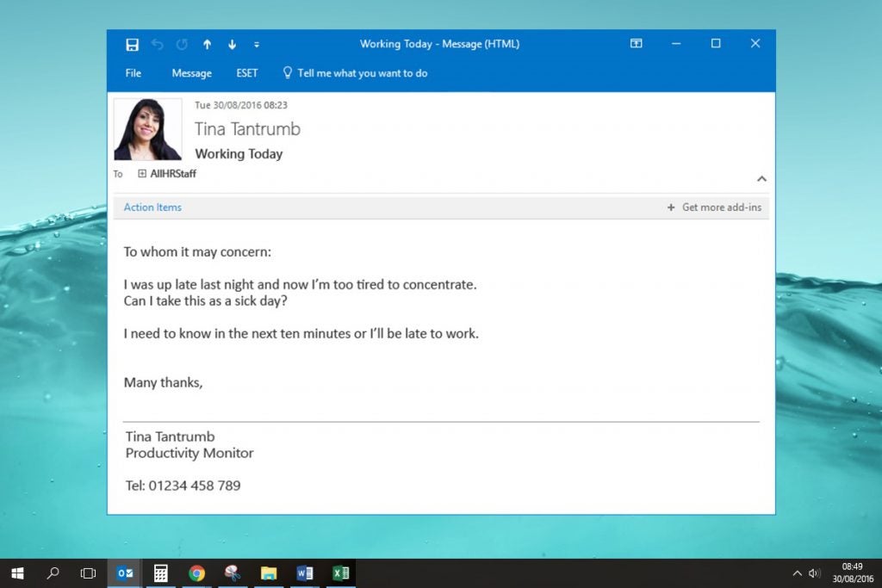
Task: Switch to the Message ribbon tab
Action: 192,73
